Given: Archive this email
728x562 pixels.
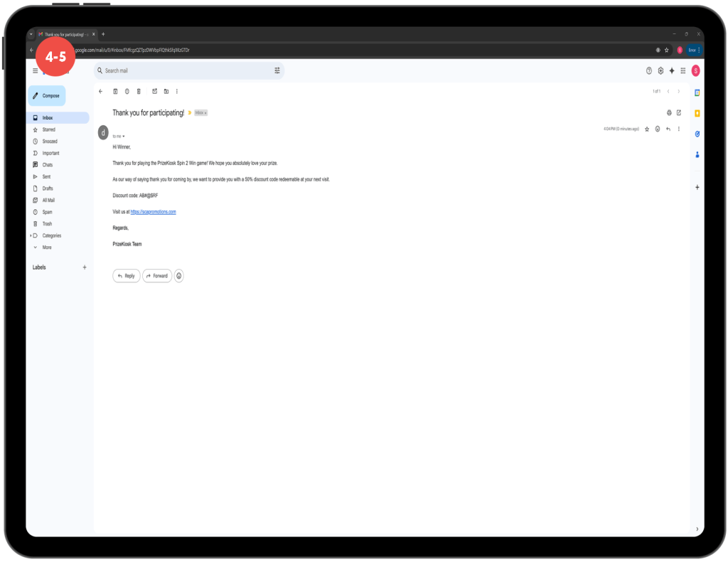Looking at the screenshot, I should point(115,91).
